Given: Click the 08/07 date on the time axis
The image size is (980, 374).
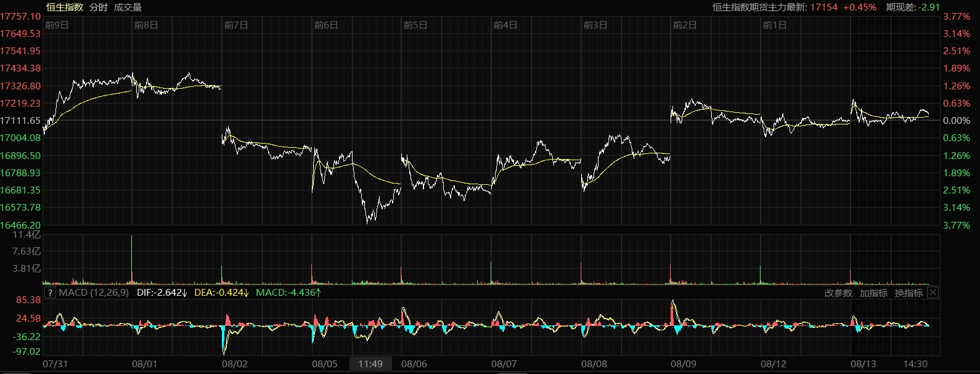Looking at the screenshot, I should [x=504, y=364].
